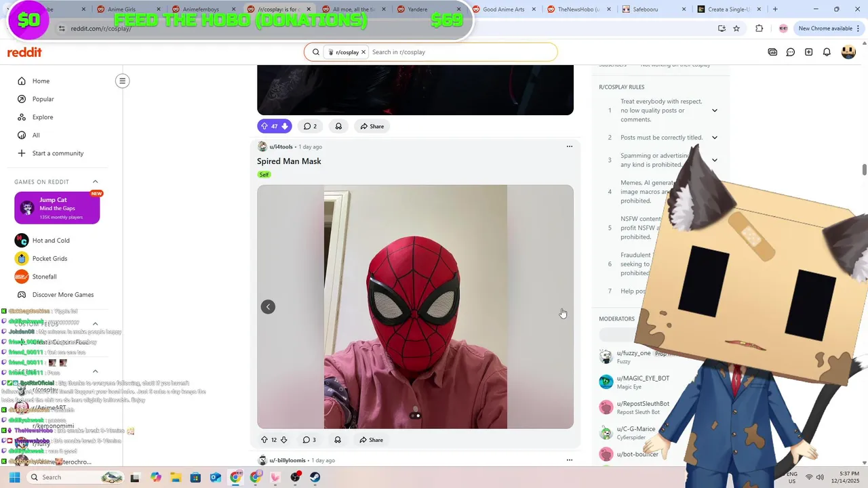Expand rule 2 Posts must be correctly titled
868x488 pixels.
(714, 138)
